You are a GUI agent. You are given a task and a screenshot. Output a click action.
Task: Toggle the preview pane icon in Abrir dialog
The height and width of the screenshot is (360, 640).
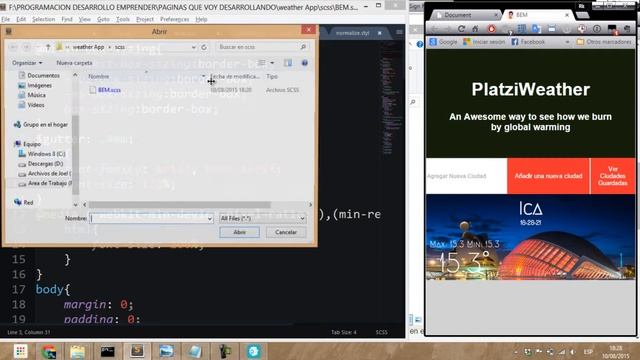[x=288, y=63]
